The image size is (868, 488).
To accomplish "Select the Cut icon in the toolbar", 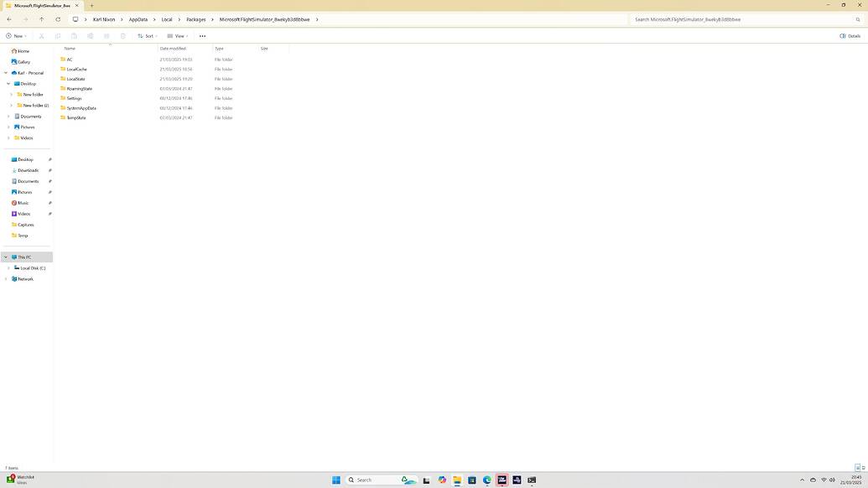I will [x=41, y=36].
